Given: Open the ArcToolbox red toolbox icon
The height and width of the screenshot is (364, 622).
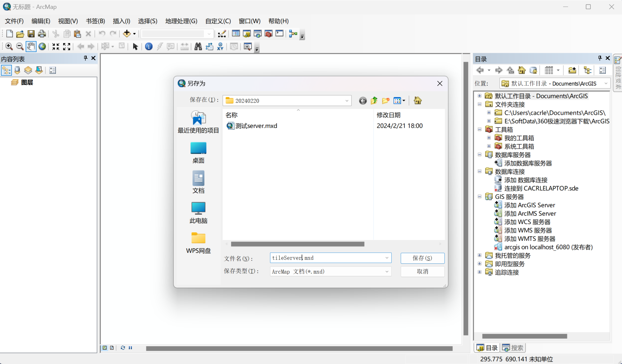Looking at the screenshot, I should click(x=269, y=34).
